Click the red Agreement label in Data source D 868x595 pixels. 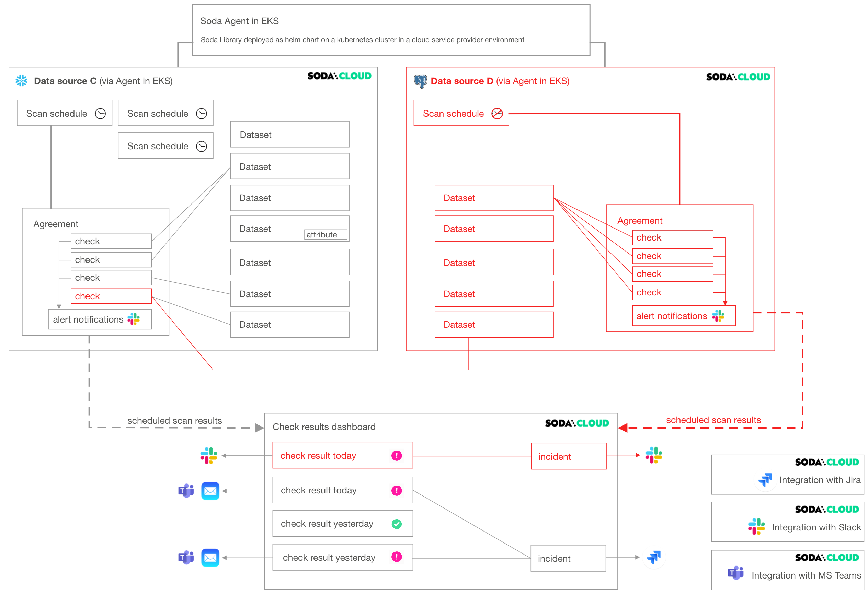pyautogui.click(x=640, y=221)
